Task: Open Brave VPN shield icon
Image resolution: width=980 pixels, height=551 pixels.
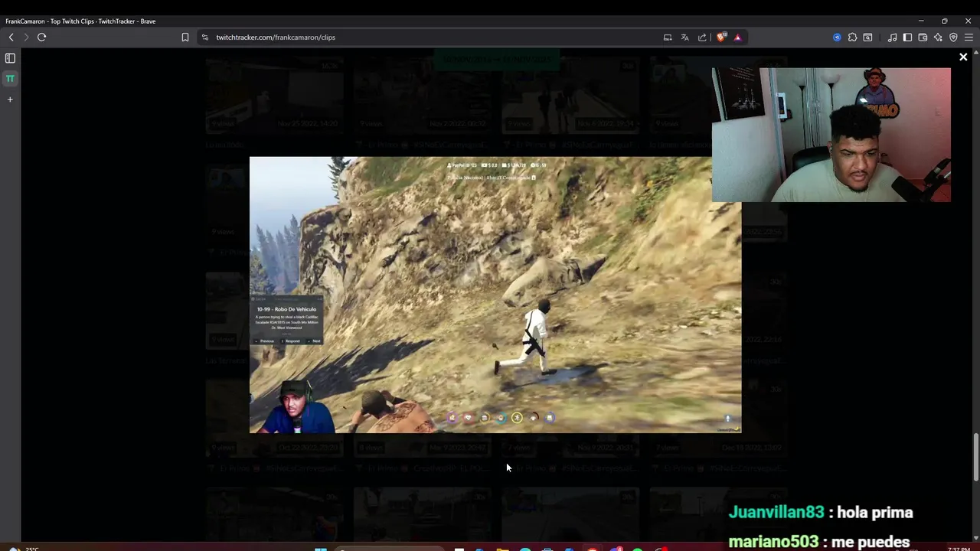Action: (x=953, y=37)
